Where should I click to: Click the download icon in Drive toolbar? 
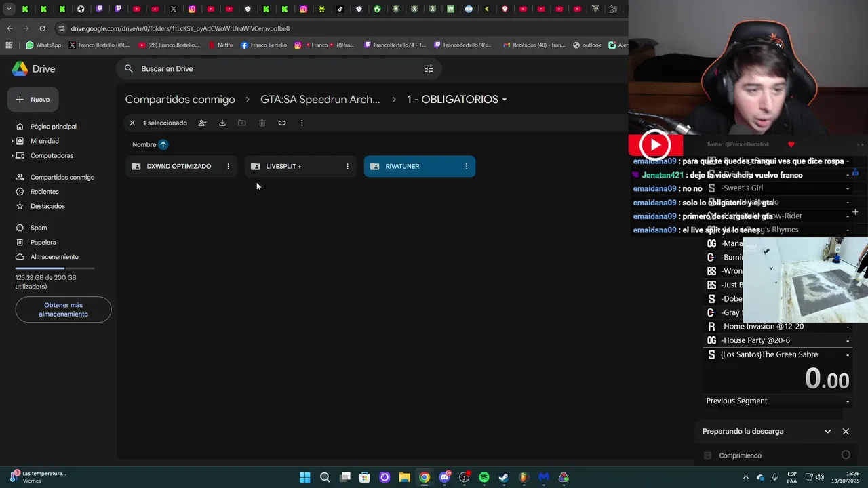pyautogui.click(x=222, y=123)
